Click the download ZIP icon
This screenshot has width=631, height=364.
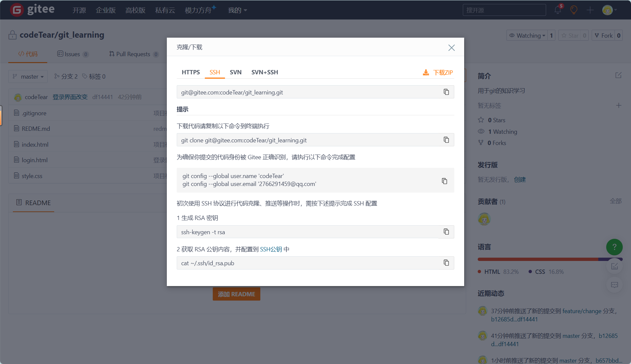point(426,72)
